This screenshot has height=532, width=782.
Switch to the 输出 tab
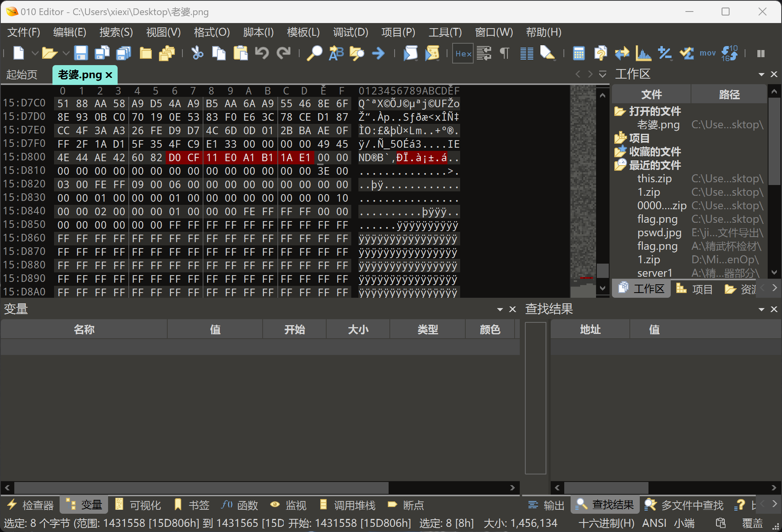546,505
